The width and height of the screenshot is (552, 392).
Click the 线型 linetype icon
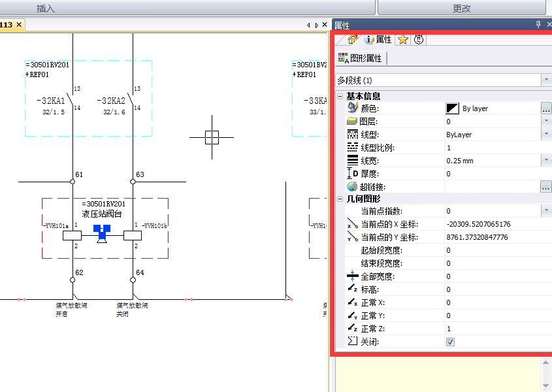pos(352,134)
